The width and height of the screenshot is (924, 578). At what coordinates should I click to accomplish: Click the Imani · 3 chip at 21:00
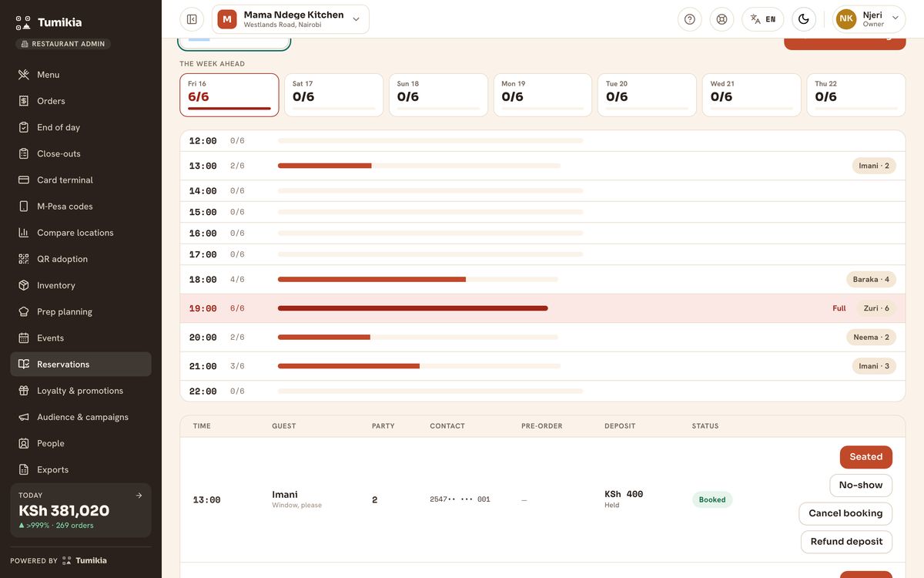pyautogui.click(x=874, y=366)
